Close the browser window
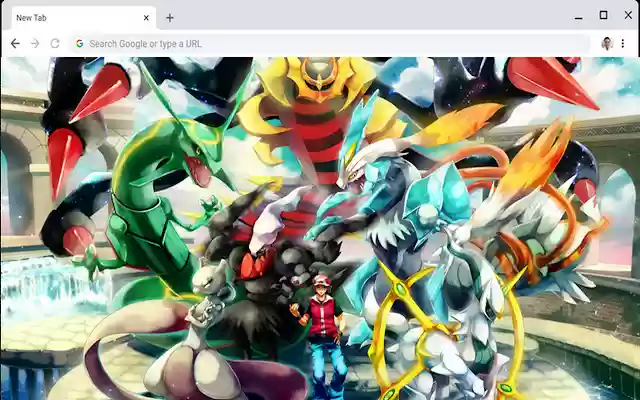The height and width of the screenshot is (400, 640). point(628,15)
